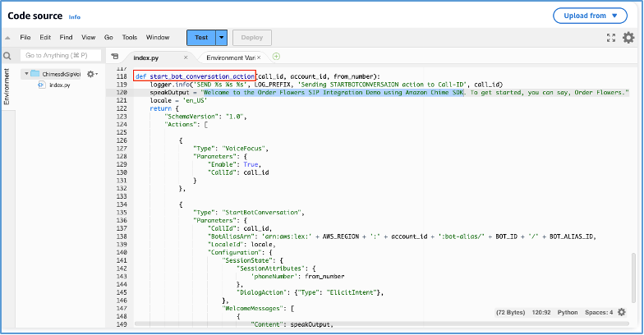Viewport: 644px width, 335px height.
Task: Select index.py in the file tree
Action: 59,85
